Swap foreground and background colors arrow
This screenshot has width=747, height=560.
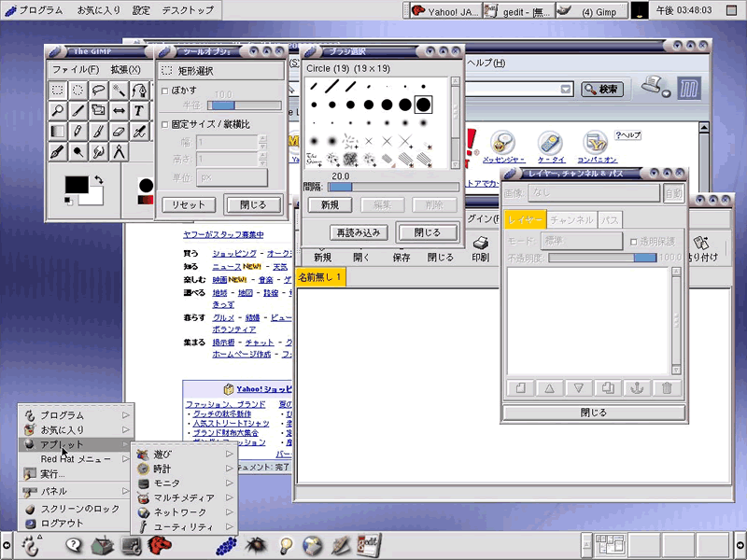pyautogui.click(x=99, y=180)
